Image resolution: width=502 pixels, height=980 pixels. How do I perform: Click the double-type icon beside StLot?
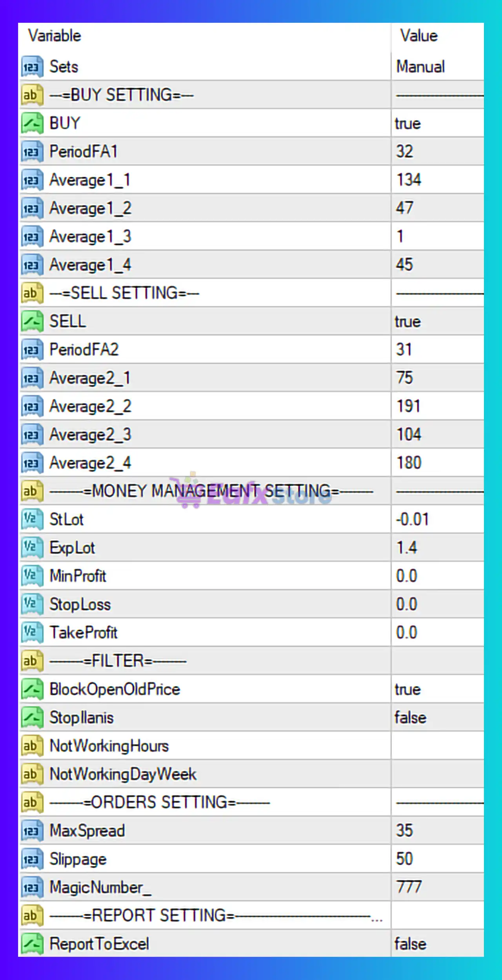click(32, 519)
